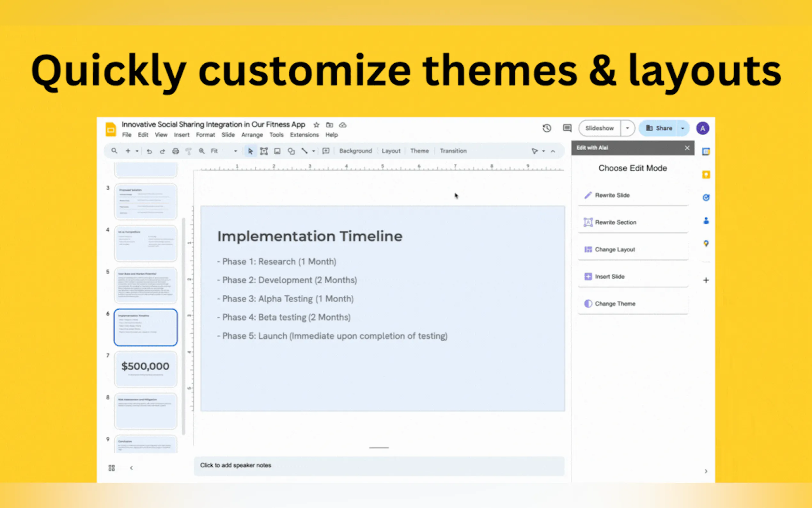Open version history clock icon
The image size is (812, 508).
click(x=547, y=128)
